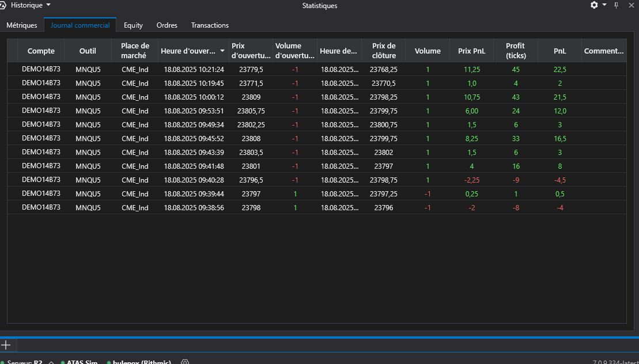Select the trade row opened at 10:21:24

click(194, 69)
